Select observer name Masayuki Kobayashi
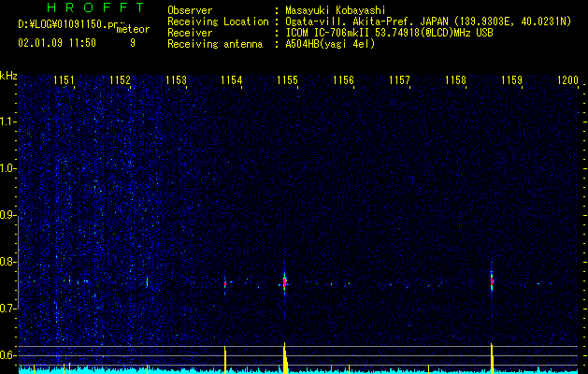This screenshot has width=588, height=374. [336, 10]
